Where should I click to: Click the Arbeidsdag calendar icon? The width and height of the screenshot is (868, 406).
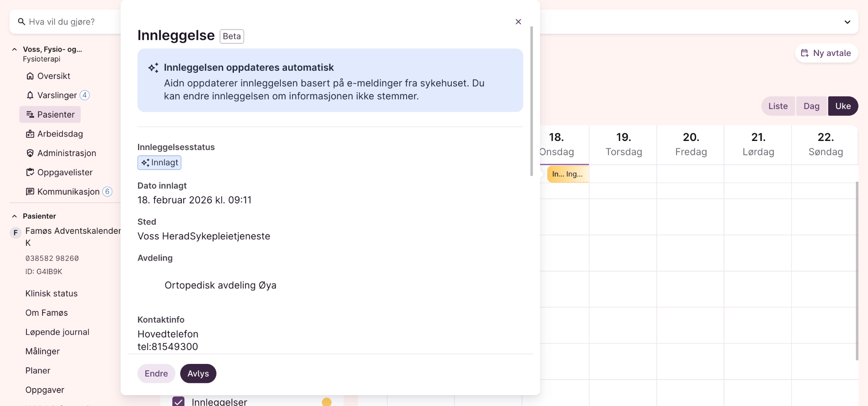30,134
